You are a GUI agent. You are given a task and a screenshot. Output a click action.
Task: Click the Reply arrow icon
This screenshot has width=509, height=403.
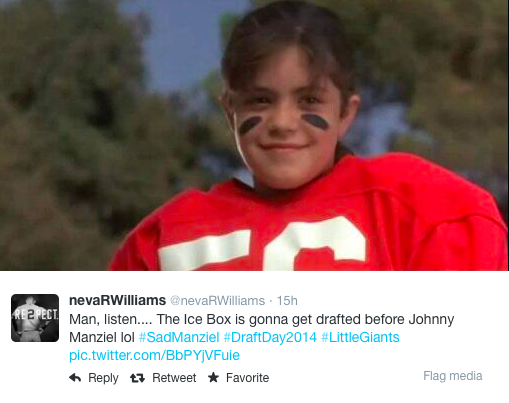(x=75, y=378)
